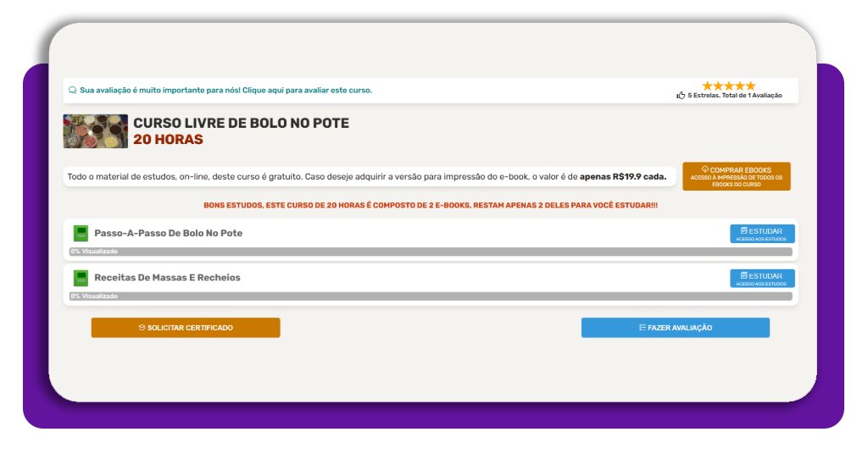
Task: Select the title Receitas De Massas E Recheios
Action: tap(167, 278)
